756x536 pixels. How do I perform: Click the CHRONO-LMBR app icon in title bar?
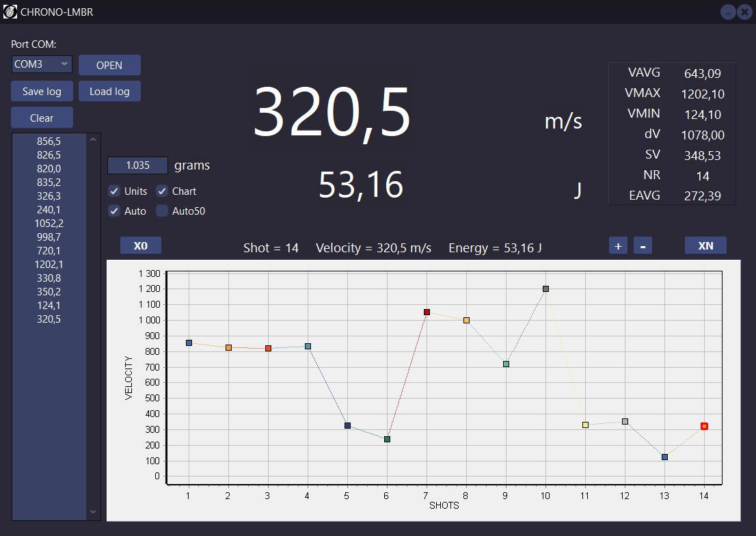point(10,12)
